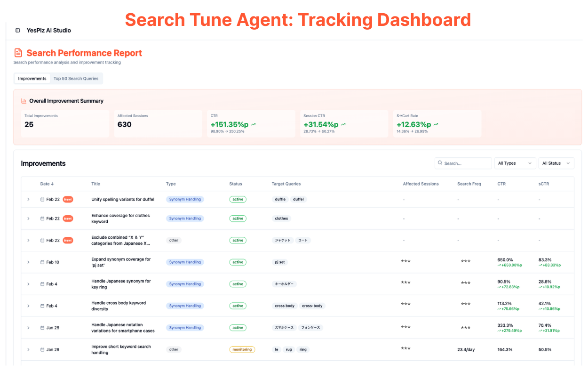This screenshot has width=588, height=380.
Task: Select the Improvements tab
Action: point(32,79)
